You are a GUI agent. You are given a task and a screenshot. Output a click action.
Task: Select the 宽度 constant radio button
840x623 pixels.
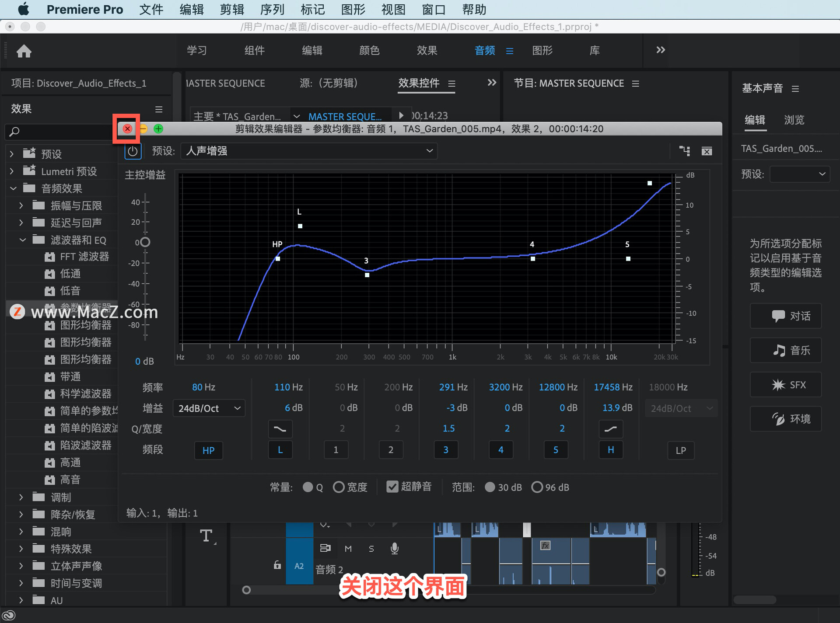coord(339,487)
